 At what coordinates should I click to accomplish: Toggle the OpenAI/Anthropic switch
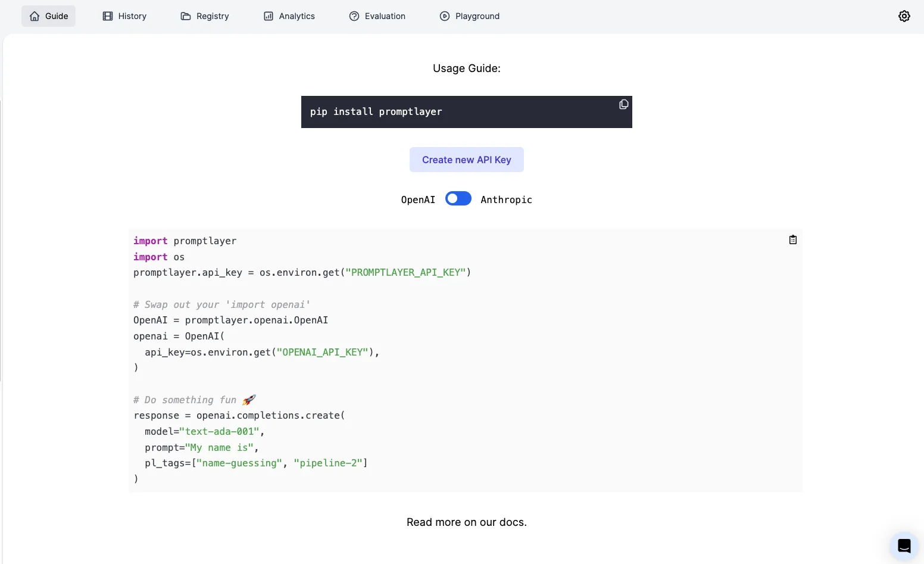[458, 198]
